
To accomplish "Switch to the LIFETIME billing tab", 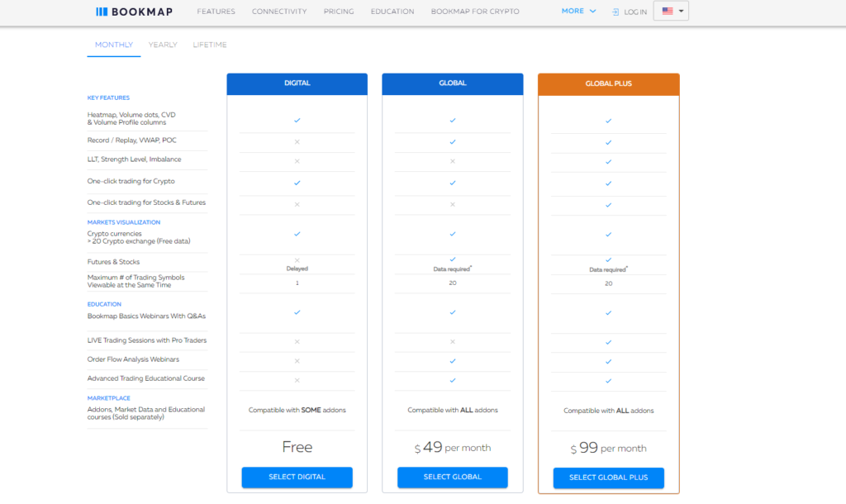I will tap(210, 45).
